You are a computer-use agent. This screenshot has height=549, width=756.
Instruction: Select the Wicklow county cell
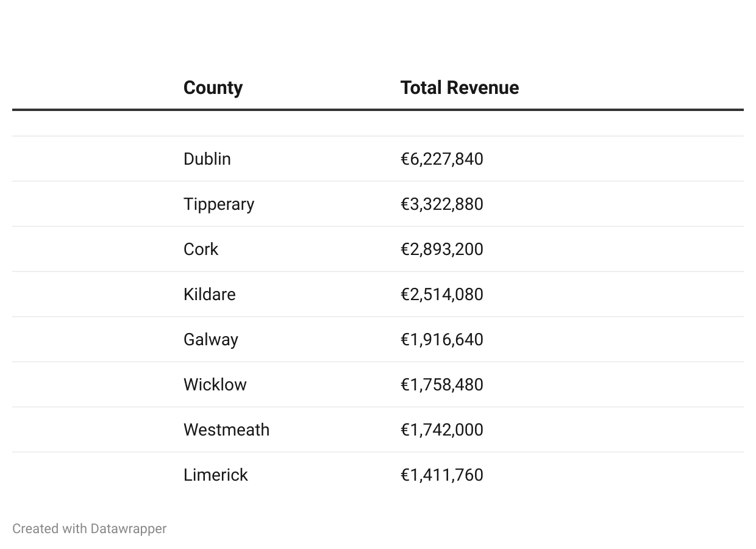215,385
